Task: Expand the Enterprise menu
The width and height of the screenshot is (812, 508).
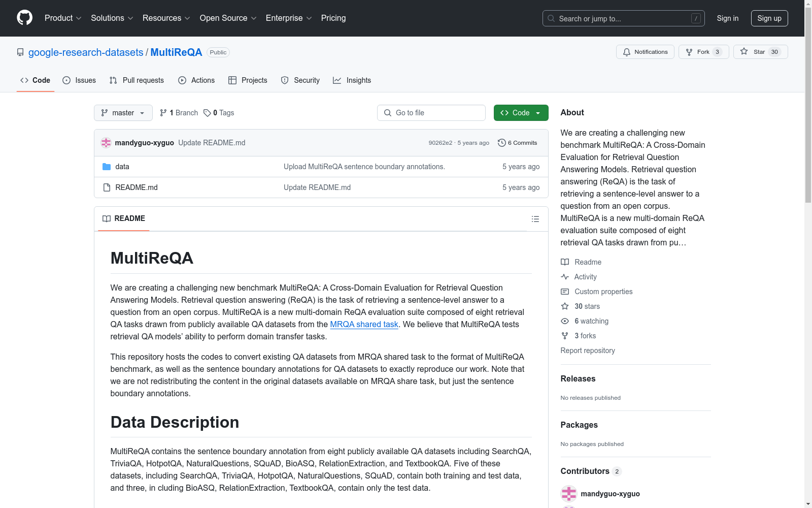Action: pos(289,18)
